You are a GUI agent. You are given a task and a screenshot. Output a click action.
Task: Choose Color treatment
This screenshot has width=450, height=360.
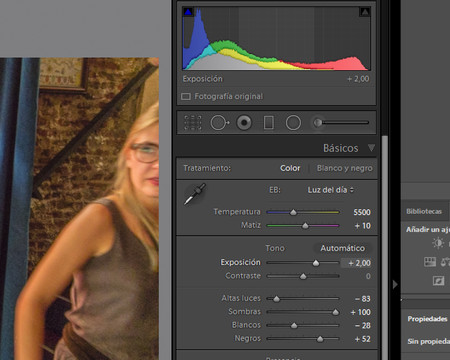click(x=290, y=168)
